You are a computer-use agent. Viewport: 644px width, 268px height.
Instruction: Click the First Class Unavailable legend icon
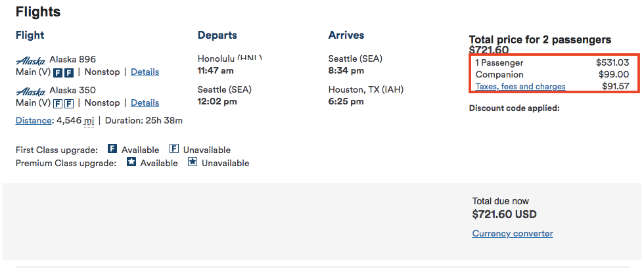[174, 148]
